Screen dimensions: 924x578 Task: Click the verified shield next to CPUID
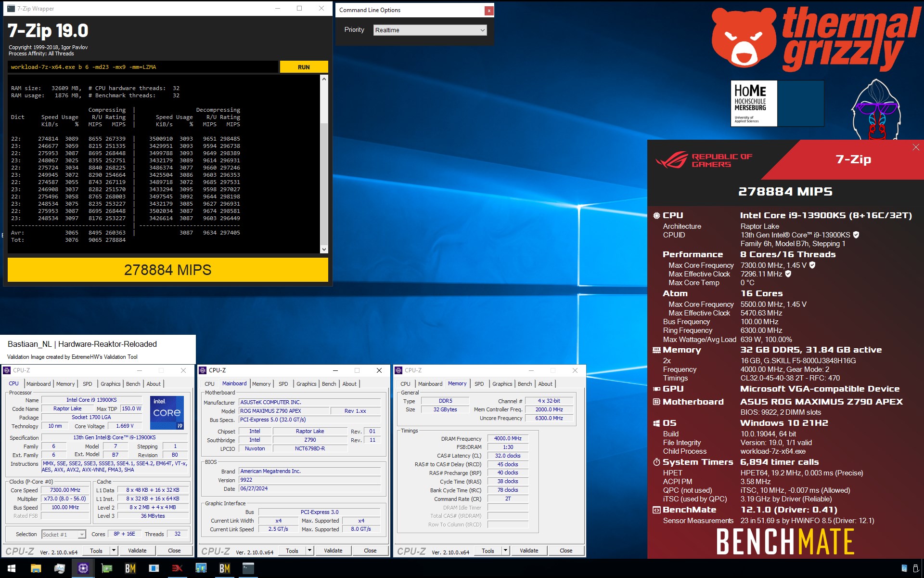pos(856,235)
